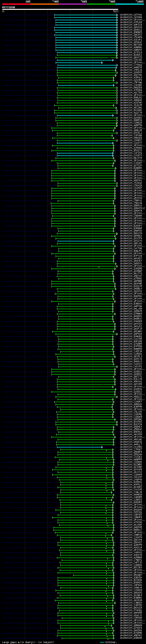Screen dimensions: 146x644
Task: Select the UniRef100_C5X4P9 entry
Action: pos(131,37)
